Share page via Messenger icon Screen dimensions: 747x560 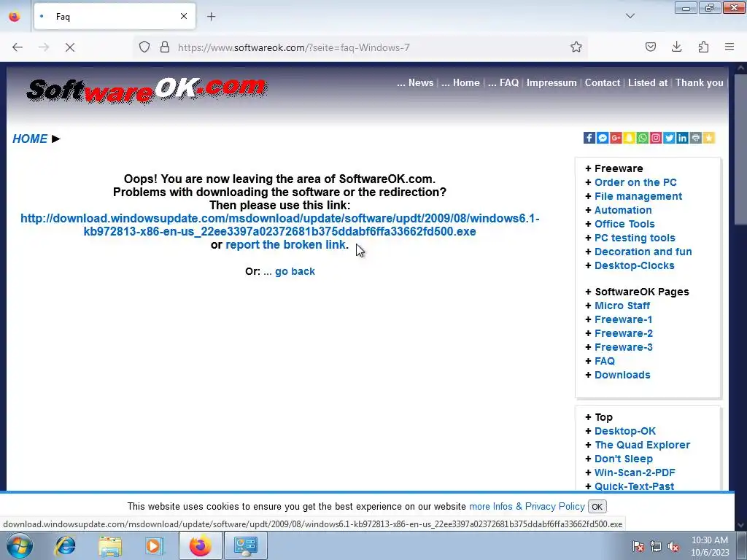pyautogui.click(x=603, y=138)
